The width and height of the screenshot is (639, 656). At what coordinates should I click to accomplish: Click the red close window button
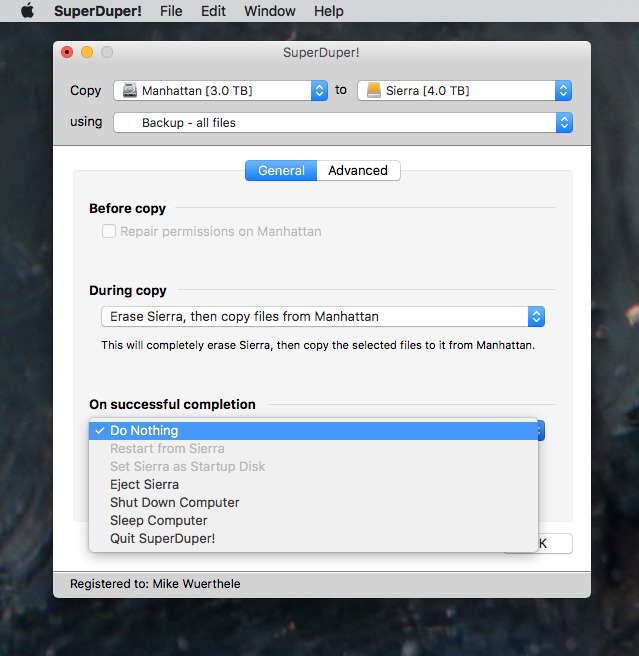pos(67,52)
